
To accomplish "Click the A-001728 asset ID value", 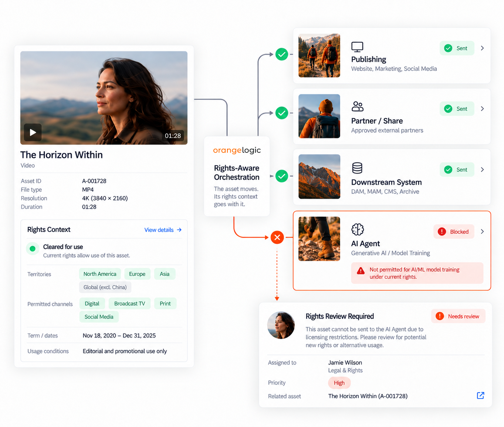I will (x=94, y=181).
